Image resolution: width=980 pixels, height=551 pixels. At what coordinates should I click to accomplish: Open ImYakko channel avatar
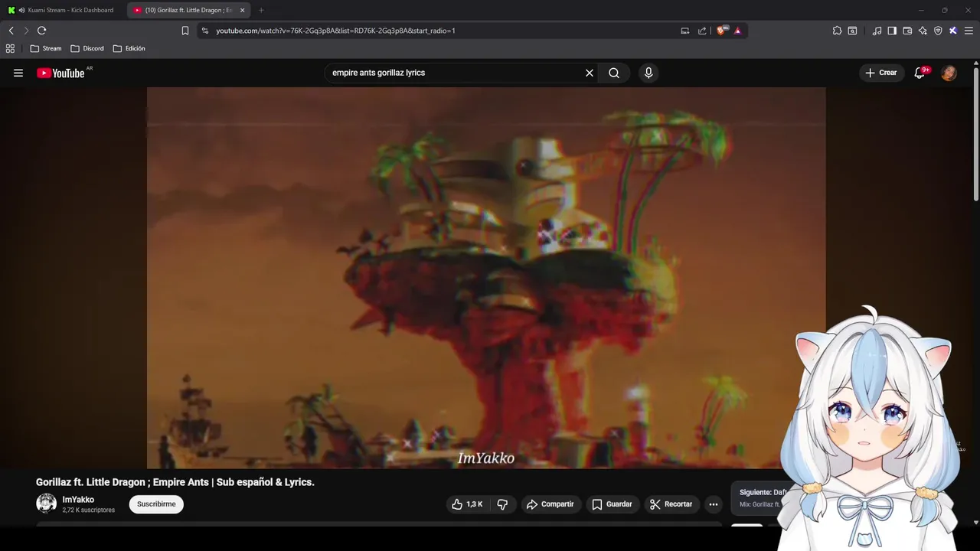[x=46, y=504]
